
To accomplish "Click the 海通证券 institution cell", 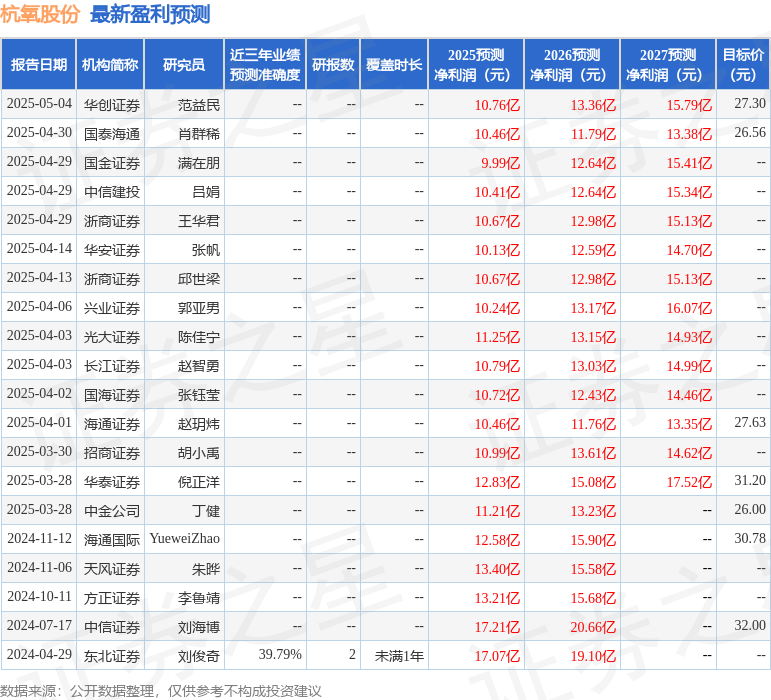I will point(112,424).
